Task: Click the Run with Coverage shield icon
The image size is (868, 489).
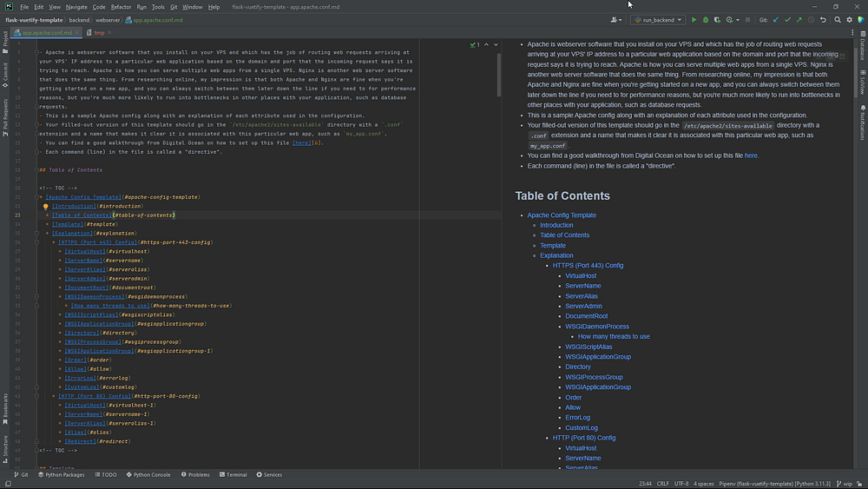Action: (x=716, y=19)
